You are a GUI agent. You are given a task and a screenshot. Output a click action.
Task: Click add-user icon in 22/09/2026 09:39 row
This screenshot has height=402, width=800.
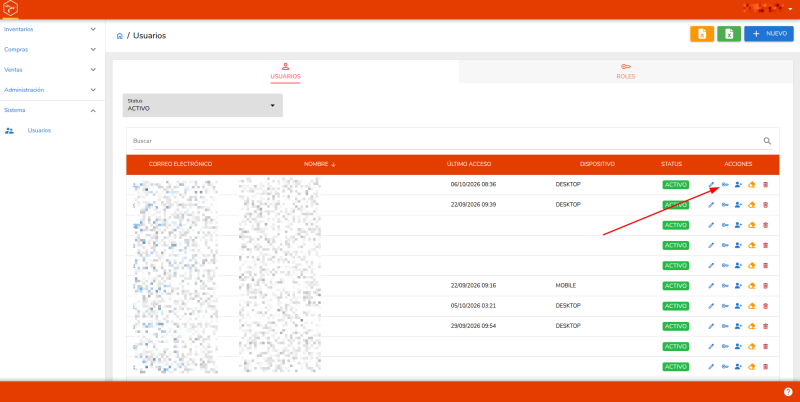click(738, 205)
